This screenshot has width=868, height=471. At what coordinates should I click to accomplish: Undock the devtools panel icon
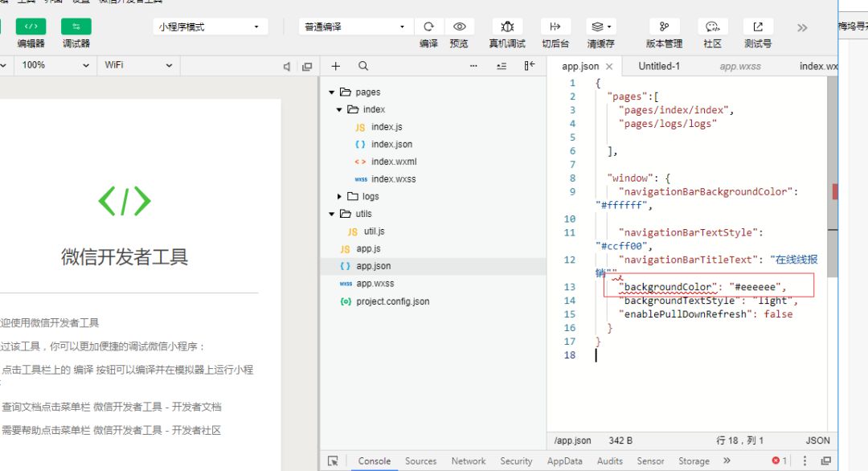[x=826, y=461]
